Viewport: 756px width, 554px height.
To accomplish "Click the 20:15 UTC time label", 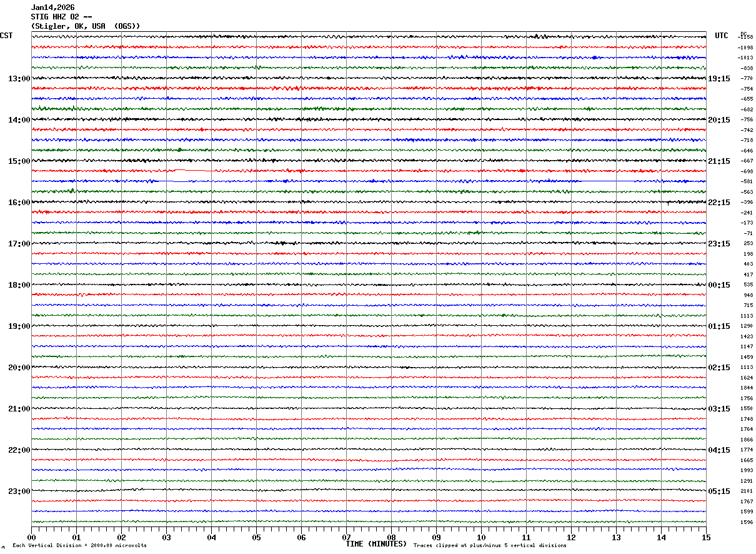I will tap(719, 120).
